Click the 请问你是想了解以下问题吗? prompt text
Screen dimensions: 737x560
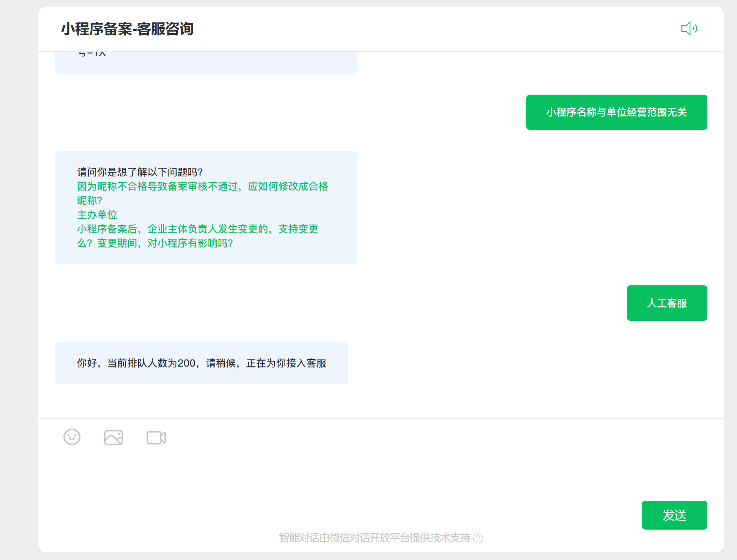coord(140,172)
